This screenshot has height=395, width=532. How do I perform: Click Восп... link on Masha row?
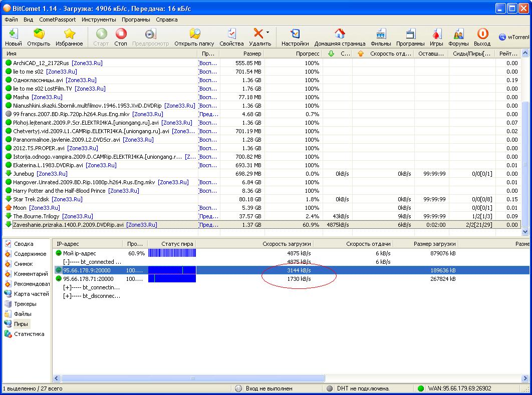[x=208, y=97]
